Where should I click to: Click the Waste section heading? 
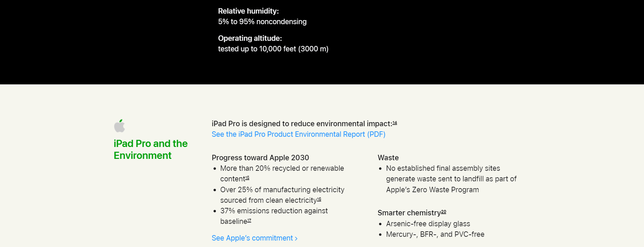(388, 158)
